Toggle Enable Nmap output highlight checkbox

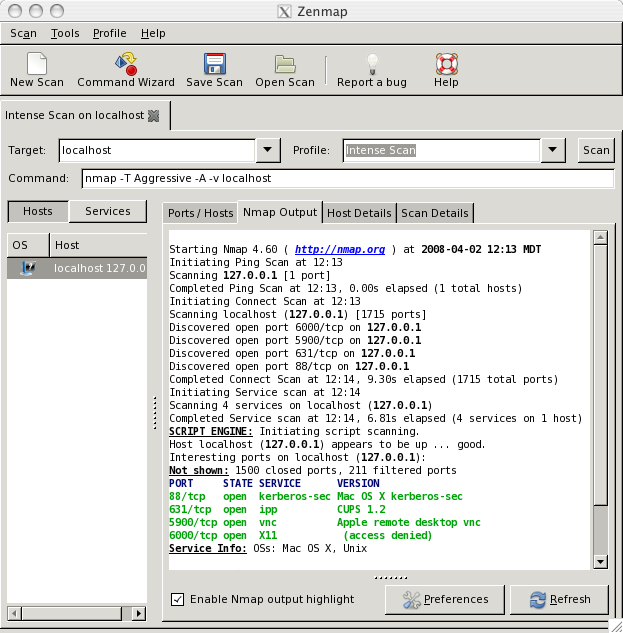(177, 599)
